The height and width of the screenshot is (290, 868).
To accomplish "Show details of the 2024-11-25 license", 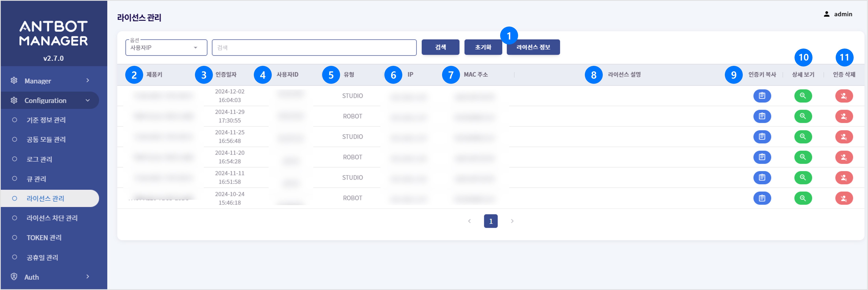I will [x=803, y=137].
